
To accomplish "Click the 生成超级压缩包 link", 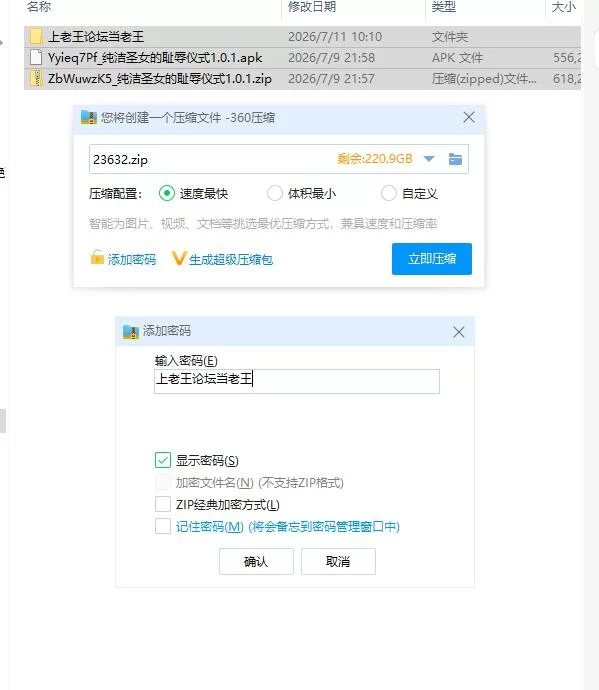I will [x=231, y=260].
